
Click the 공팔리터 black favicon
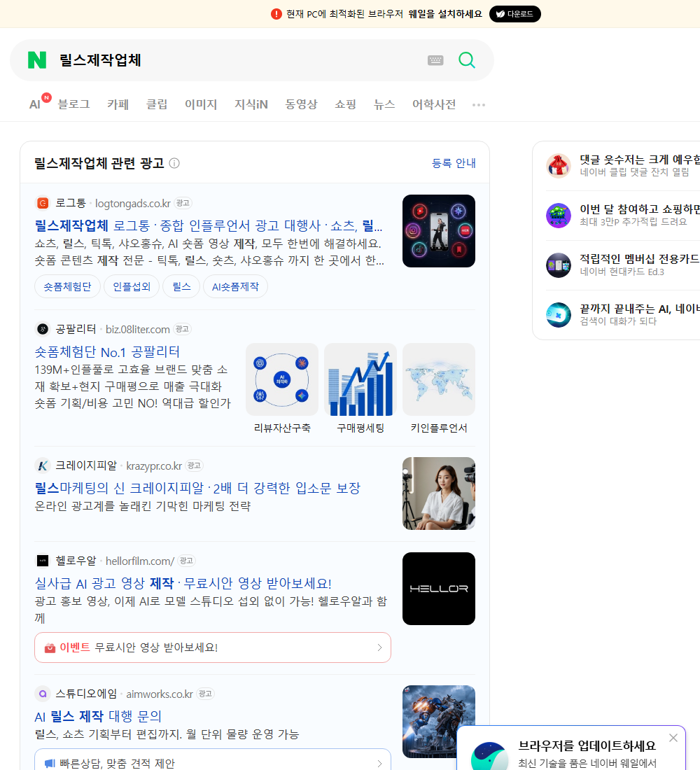coord(43,329)
